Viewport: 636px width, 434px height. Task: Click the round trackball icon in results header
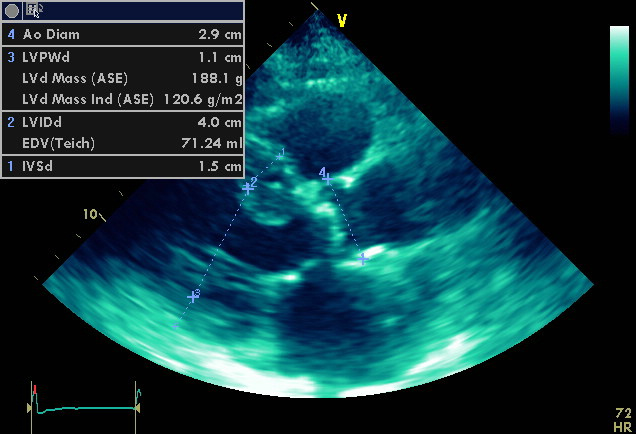coord(11,10)
